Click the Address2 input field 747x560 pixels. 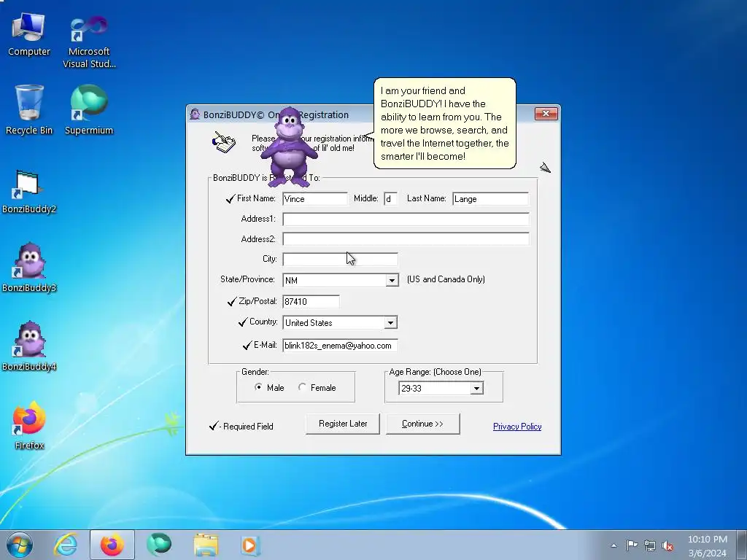coord(406,239)
